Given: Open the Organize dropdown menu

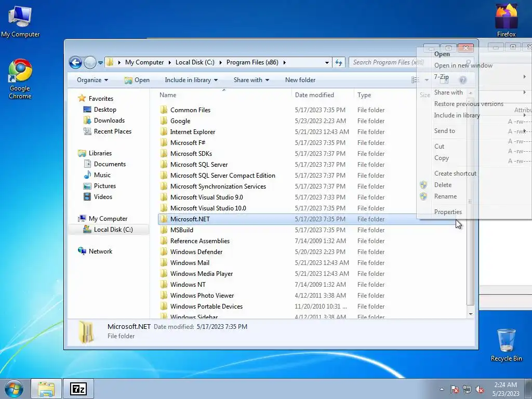Looking at the screenshot, I should [x=92, y=80].
